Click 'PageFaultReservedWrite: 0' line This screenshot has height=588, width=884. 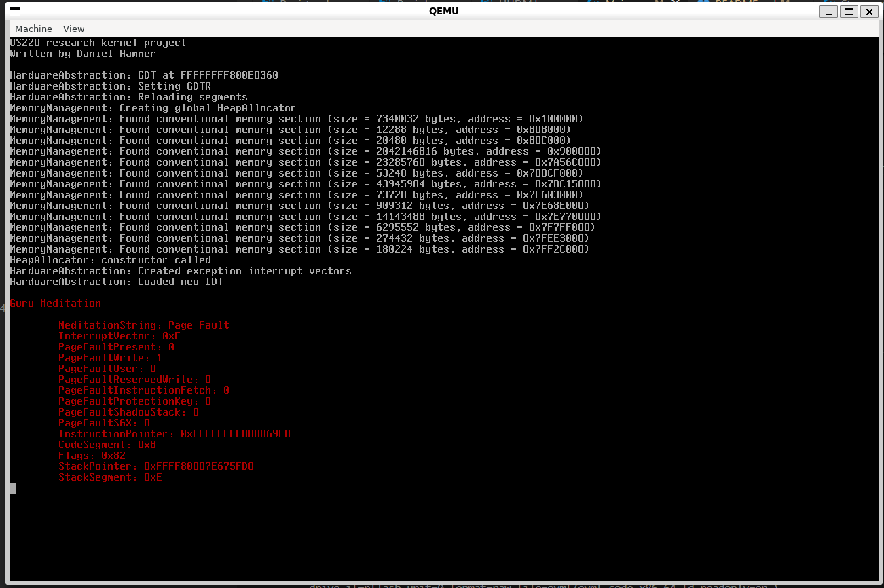134,380
